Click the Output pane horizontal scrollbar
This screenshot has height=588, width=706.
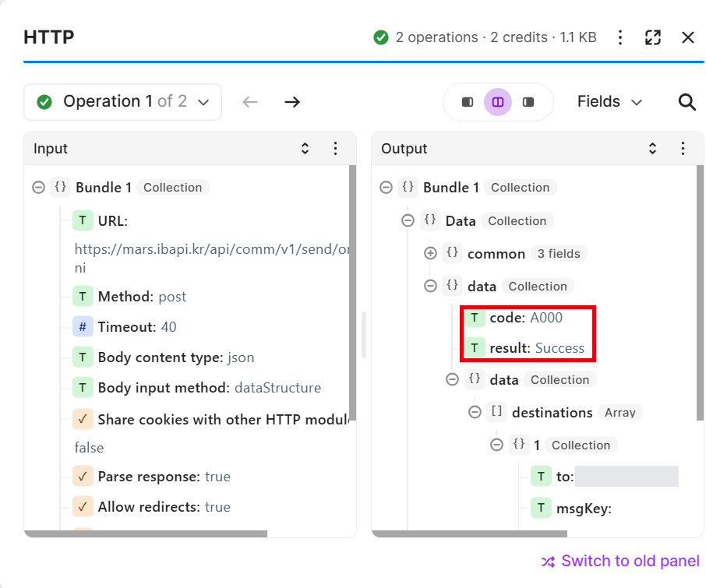click(470, 534)
